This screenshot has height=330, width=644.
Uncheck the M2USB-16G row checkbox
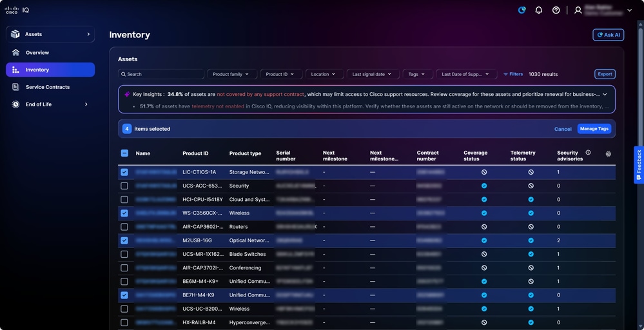click(124, 240)
